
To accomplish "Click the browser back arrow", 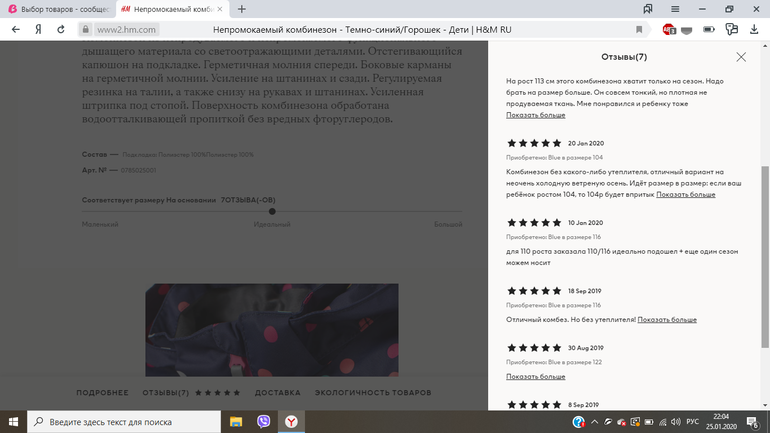I will point(15,30).
